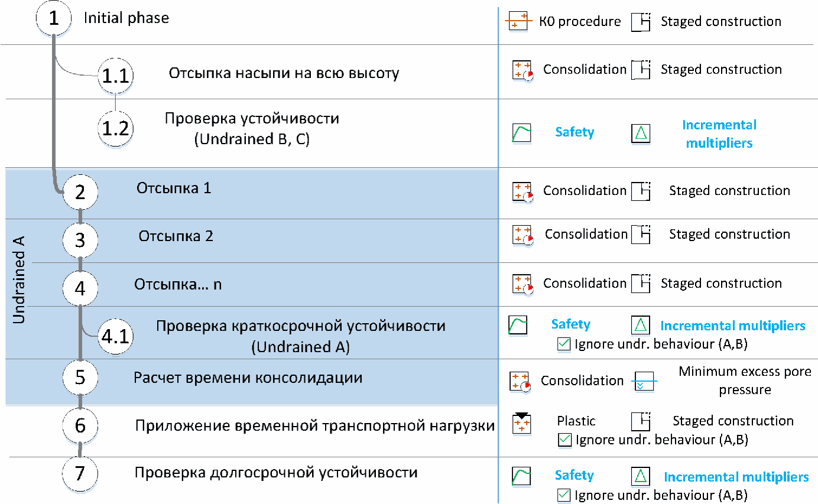
Task: Click the Minimum excess pore pressure icon
Action: pyautogui.click(x=643, y=382)
